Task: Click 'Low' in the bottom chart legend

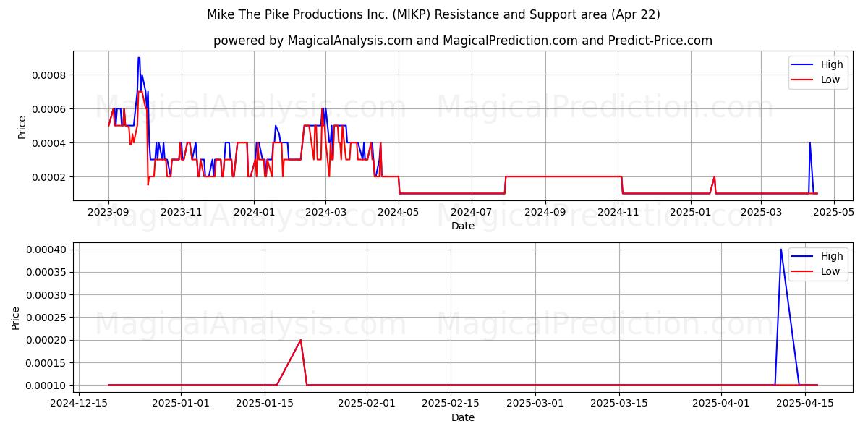Action: click(x=830, y=272)
